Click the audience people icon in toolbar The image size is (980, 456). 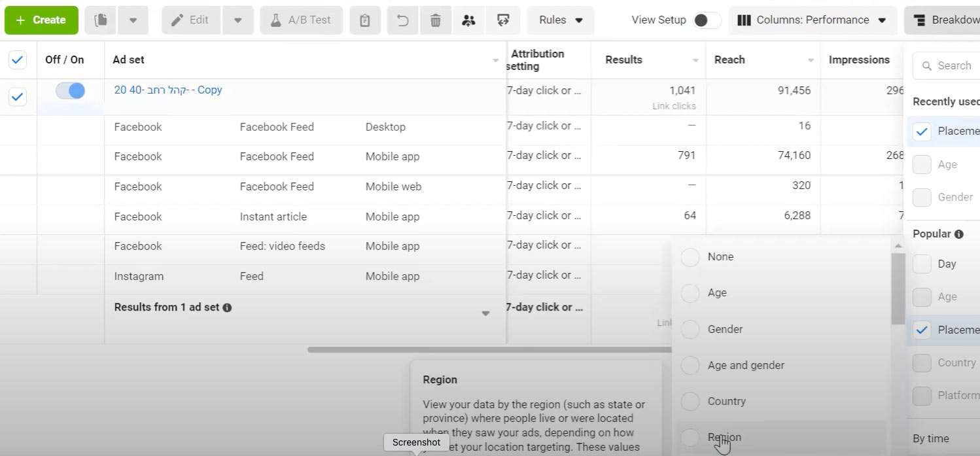pos(468,20)
